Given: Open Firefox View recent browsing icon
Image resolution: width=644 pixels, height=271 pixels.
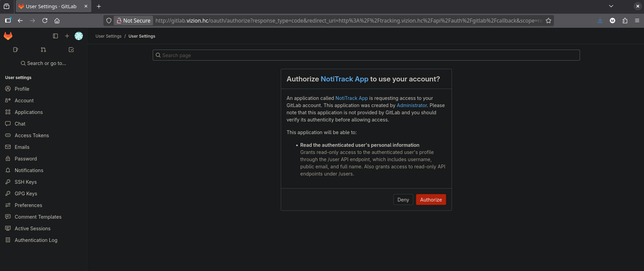Looking at the screenshot, I should pos(7,6).
